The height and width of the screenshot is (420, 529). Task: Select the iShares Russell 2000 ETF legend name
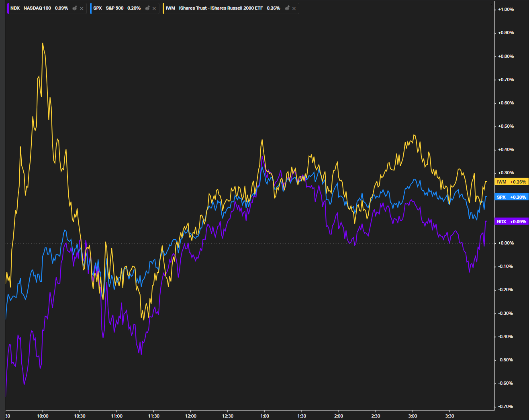pos(221,8)
